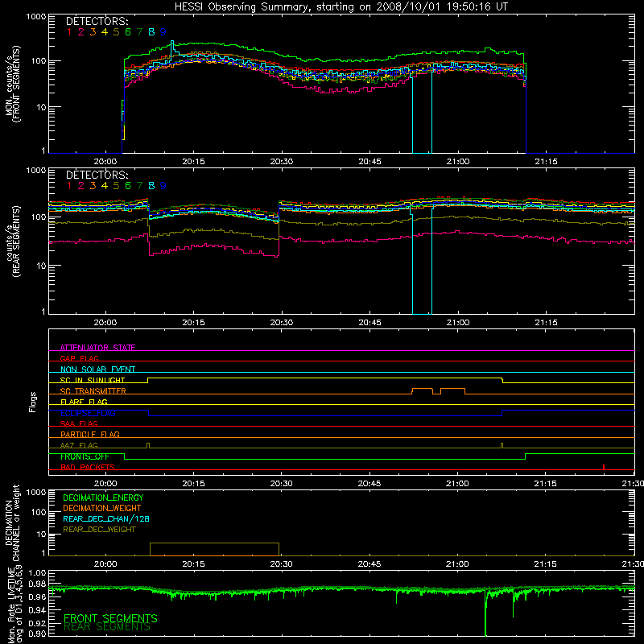
Task: Click the FLARE_FLAG label
Action: pos(84,402)
